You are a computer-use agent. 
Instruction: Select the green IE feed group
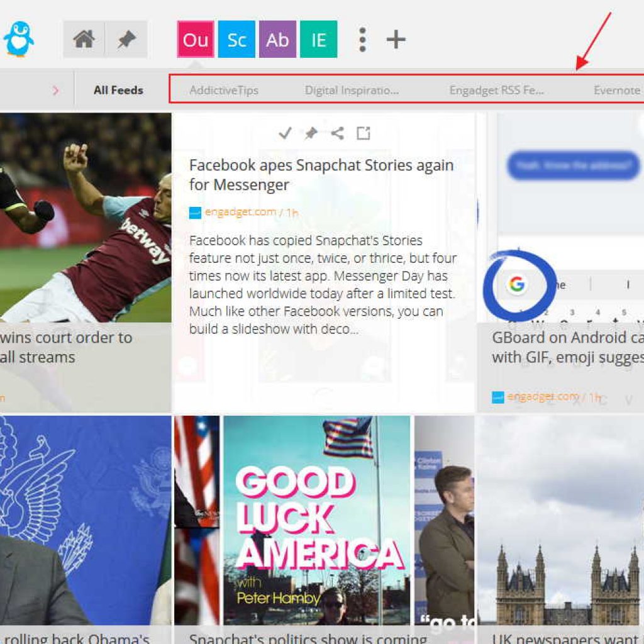(319, 40)
